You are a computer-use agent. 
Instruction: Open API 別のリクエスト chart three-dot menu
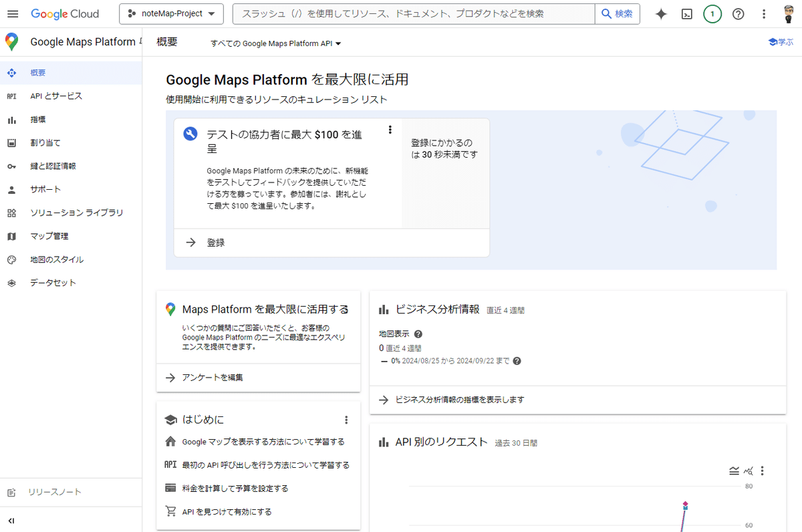[762, 471]
